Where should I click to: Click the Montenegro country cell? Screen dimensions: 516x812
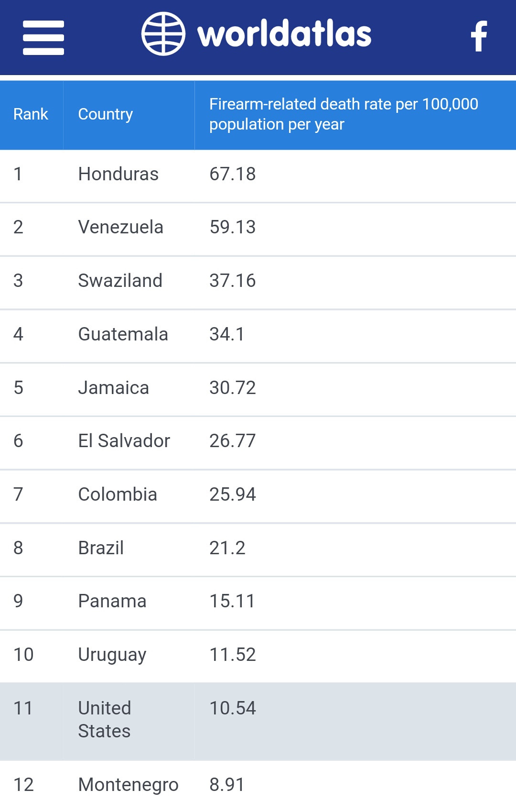click(x=129, y=785)
